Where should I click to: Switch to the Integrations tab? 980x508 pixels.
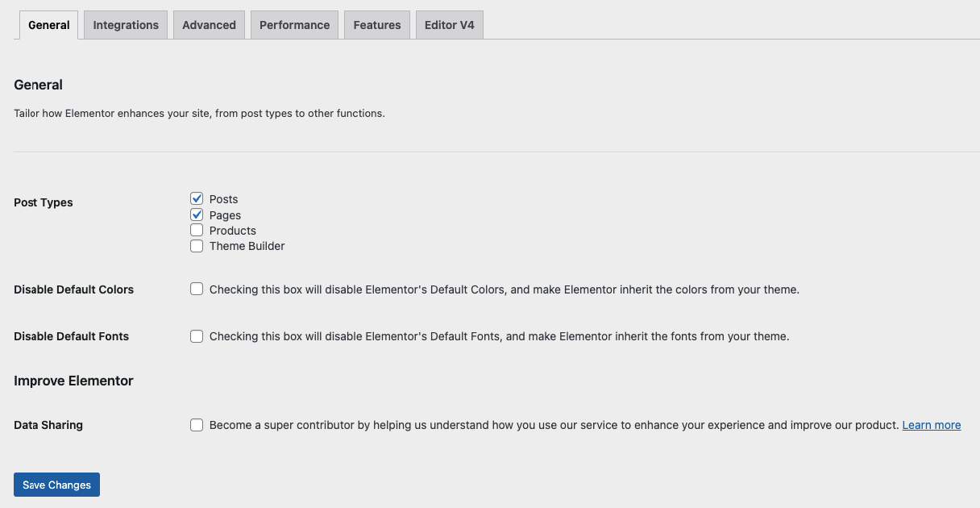(126, 25)
